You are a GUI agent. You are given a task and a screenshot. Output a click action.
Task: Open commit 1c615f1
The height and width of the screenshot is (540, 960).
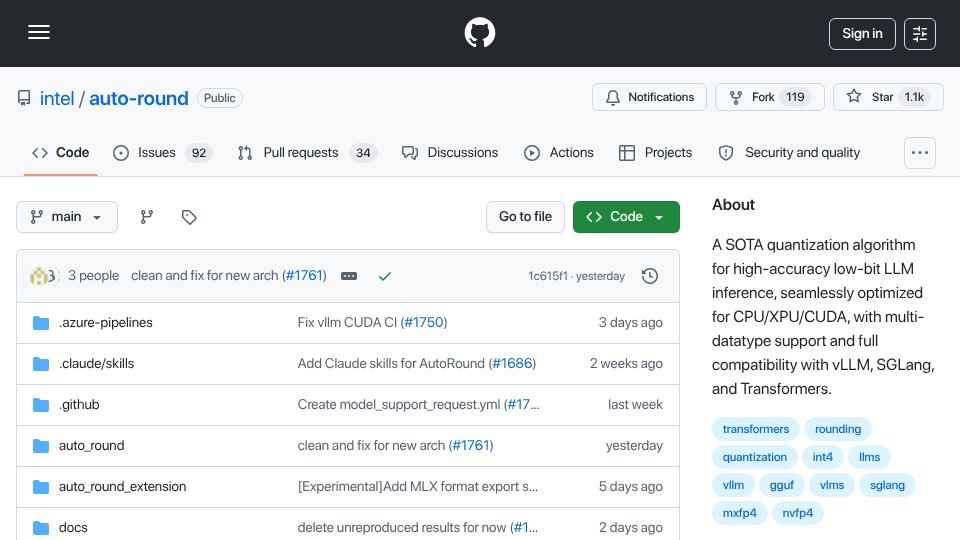(548, 277)
